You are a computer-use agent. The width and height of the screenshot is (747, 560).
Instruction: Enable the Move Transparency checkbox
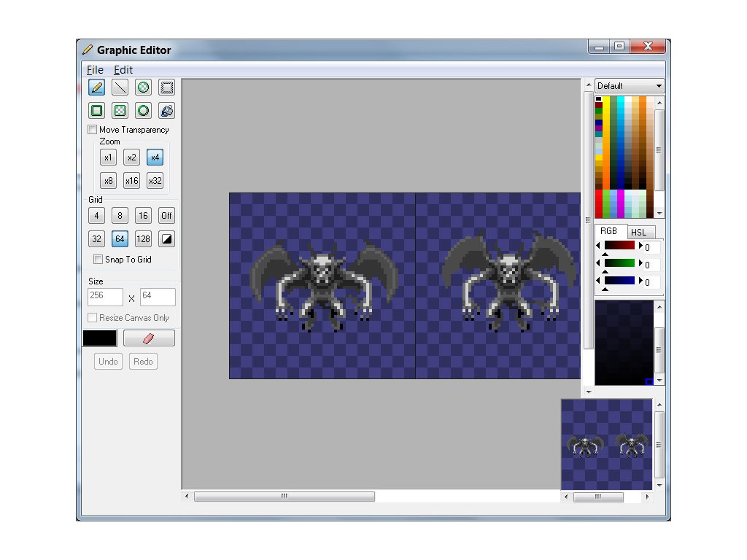[93, 130]
